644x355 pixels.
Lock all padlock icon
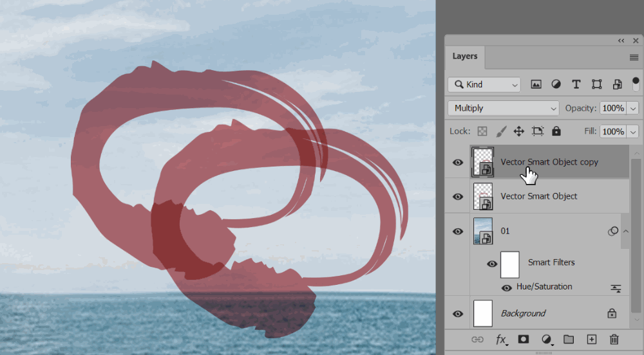point(556,131)
